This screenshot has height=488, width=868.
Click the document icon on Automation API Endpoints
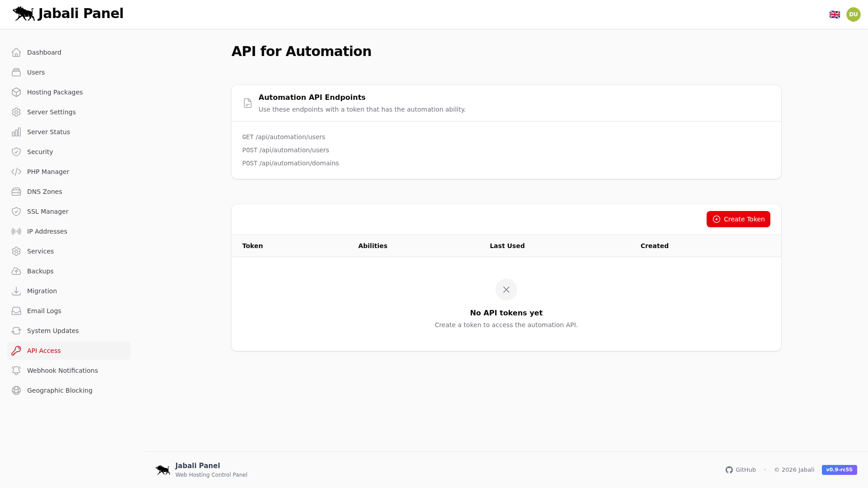[x=247, y=103]
